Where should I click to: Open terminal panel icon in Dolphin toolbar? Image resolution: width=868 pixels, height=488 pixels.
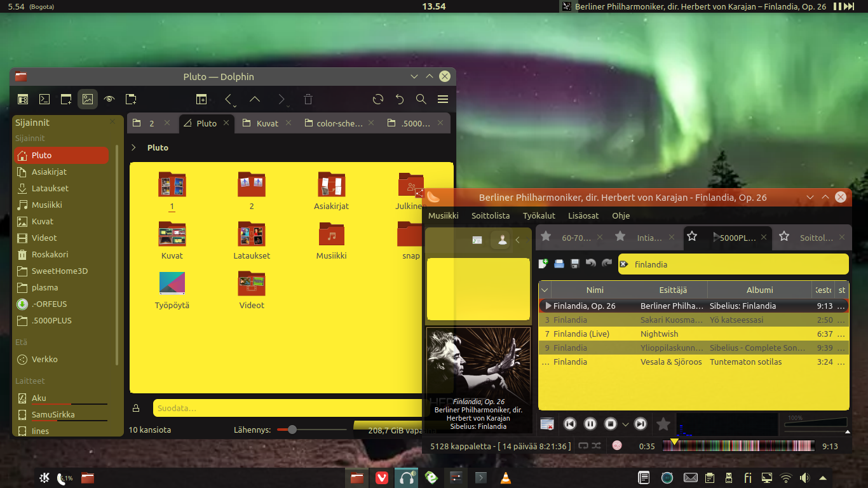[44, 99]
